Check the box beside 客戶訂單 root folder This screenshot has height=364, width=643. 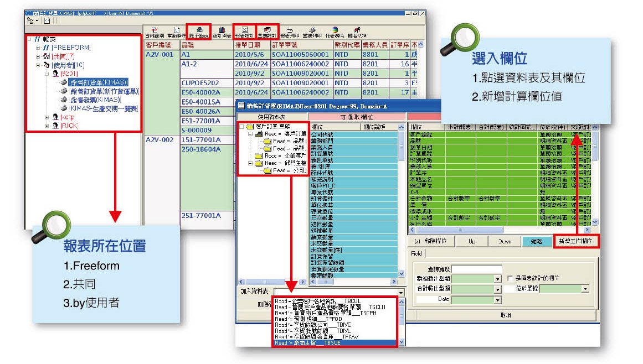[x=242, y=127]
